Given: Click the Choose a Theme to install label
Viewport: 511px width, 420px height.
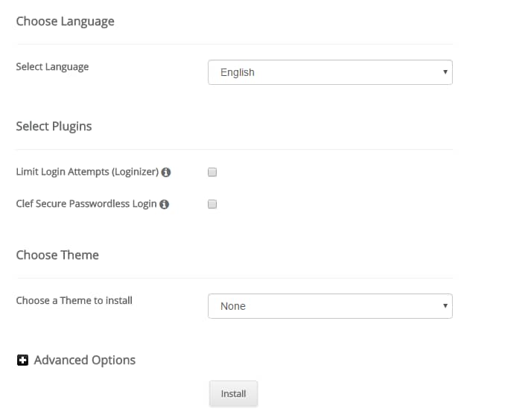Looking at the screenshot, I should (x=74, y=300).
